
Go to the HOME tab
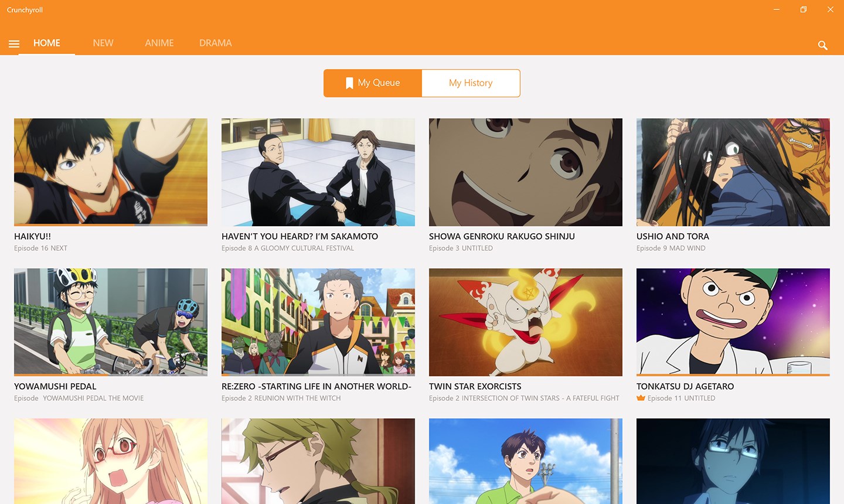tap(47, 43)
